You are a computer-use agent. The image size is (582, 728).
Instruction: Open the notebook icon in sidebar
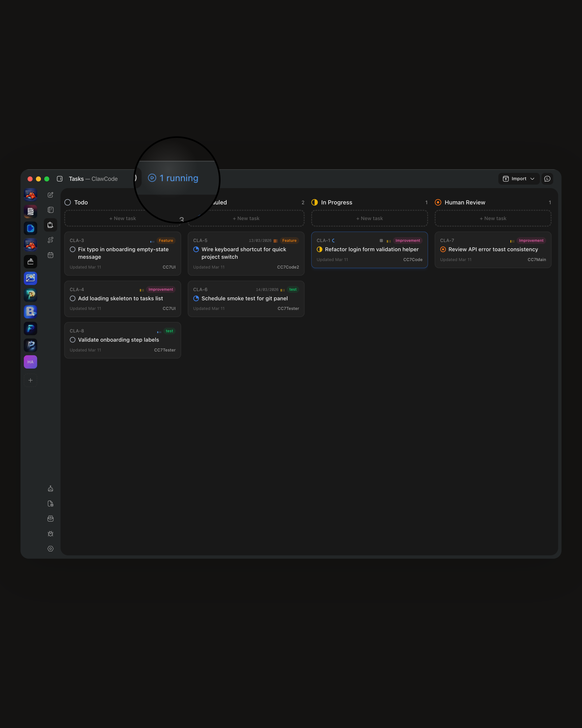click(x=51, y=210)
